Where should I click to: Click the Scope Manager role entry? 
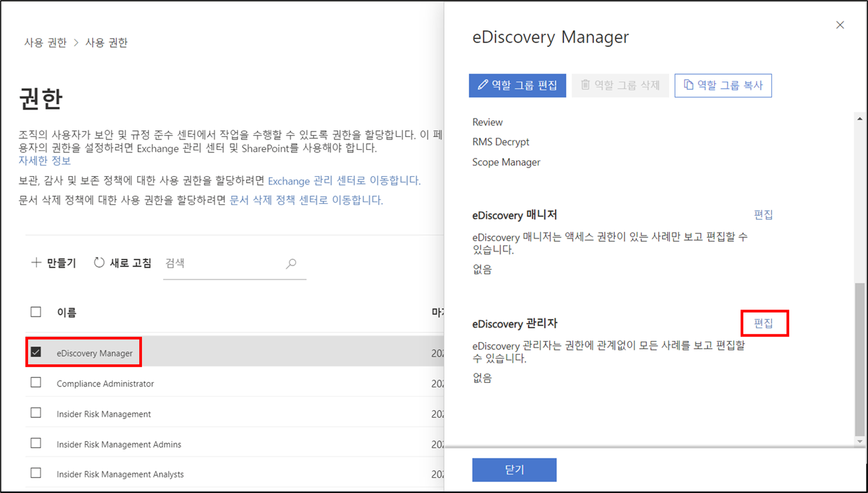[506, 162]
